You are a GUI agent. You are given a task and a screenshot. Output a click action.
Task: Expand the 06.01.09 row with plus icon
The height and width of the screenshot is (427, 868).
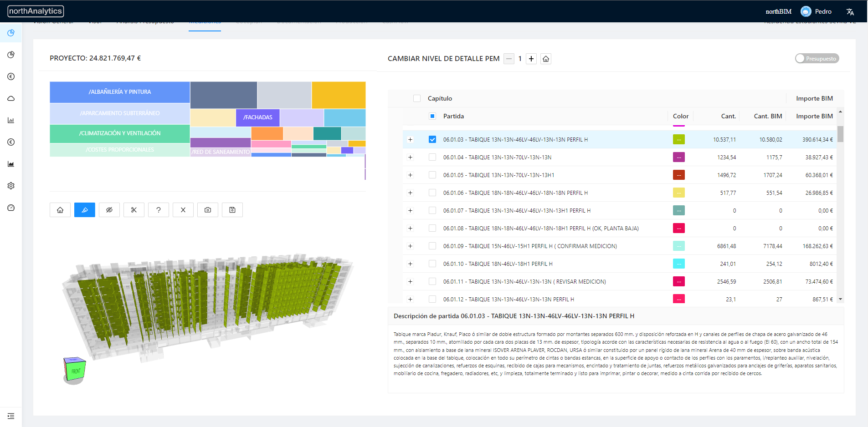[x=410, y=246]
